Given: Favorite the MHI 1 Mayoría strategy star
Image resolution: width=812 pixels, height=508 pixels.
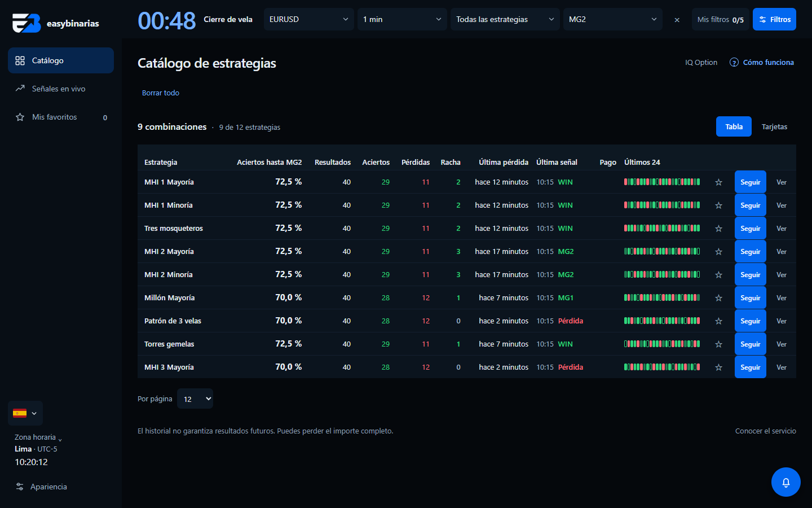Looking at the screenshot, I should coord(718,182).
